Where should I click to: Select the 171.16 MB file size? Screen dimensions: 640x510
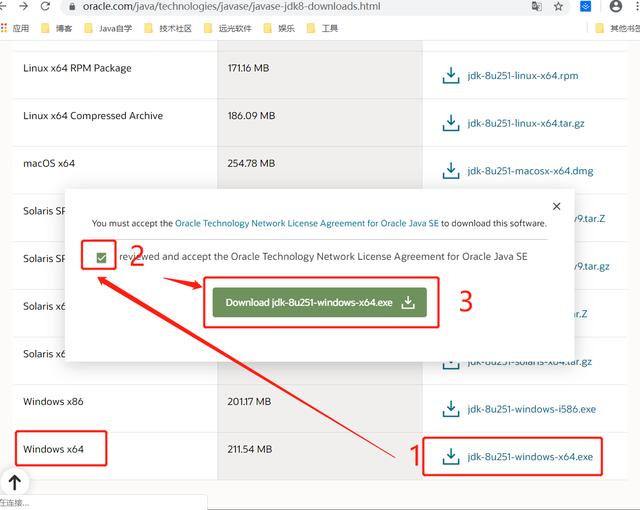pos(248,68)
